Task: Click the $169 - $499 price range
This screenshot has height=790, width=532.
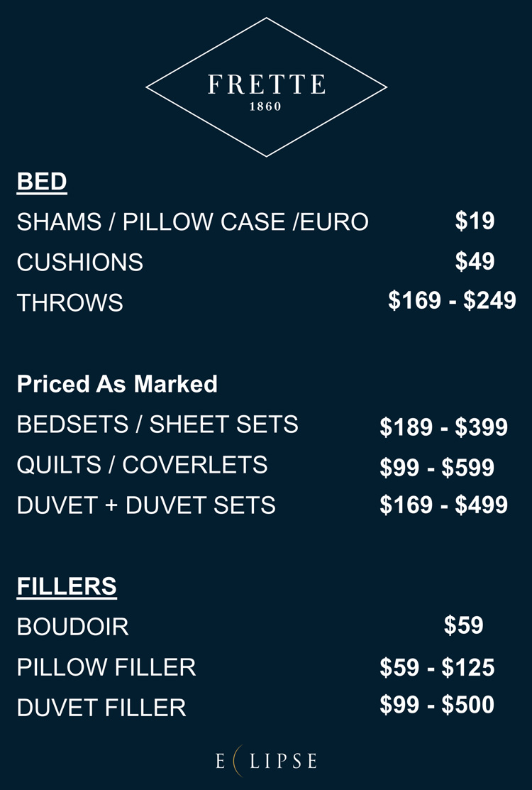Action: coord(443,505)
